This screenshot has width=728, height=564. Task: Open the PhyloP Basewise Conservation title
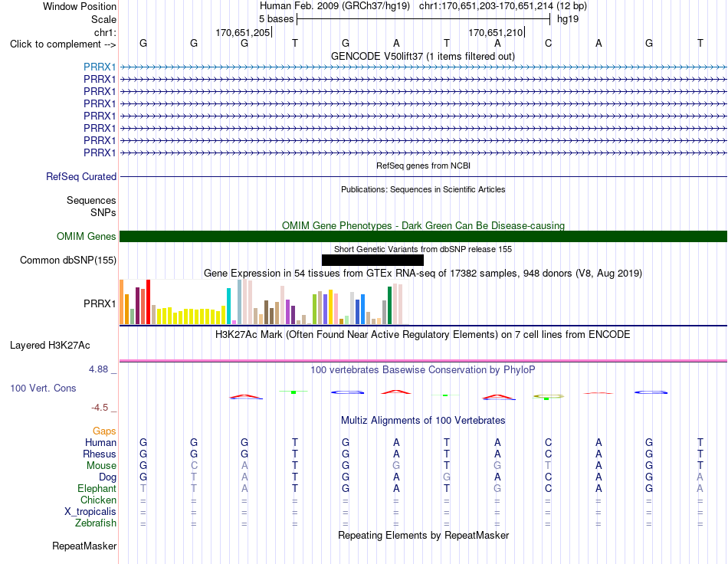423,369
